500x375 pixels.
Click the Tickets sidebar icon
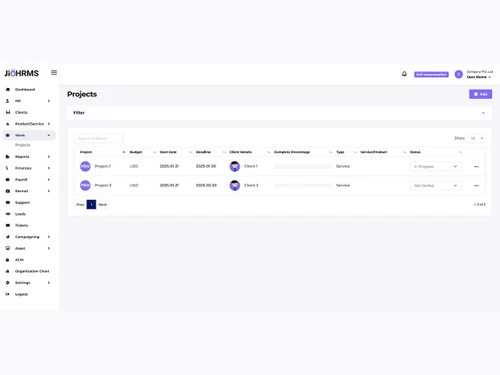pos(8,225)
